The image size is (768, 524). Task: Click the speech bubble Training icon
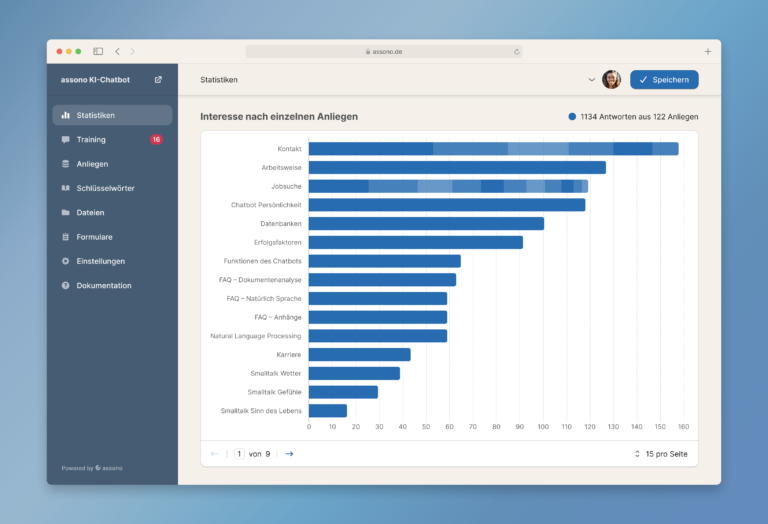66,140
